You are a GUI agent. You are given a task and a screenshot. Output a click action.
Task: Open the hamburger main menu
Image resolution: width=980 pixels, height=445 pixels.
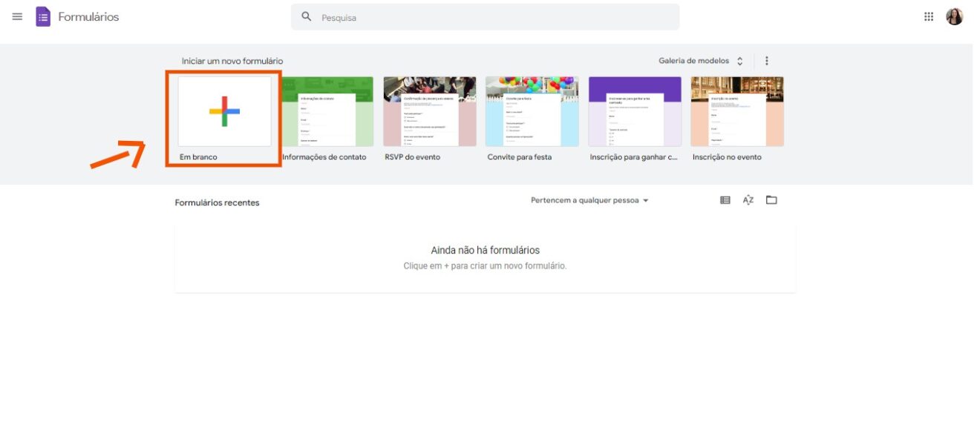click(x=16, y=16)
